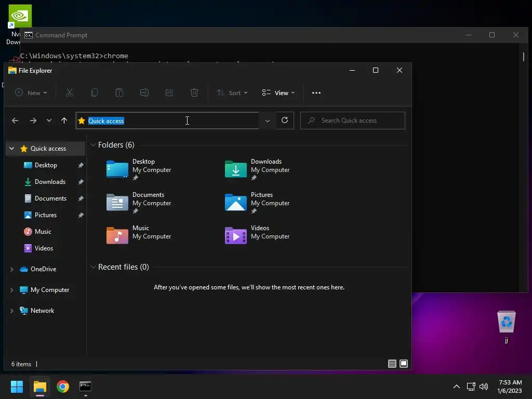Open recent locations chevron dropdown
The width and height of the screenshot is (532, 399).
click(49, 121)
